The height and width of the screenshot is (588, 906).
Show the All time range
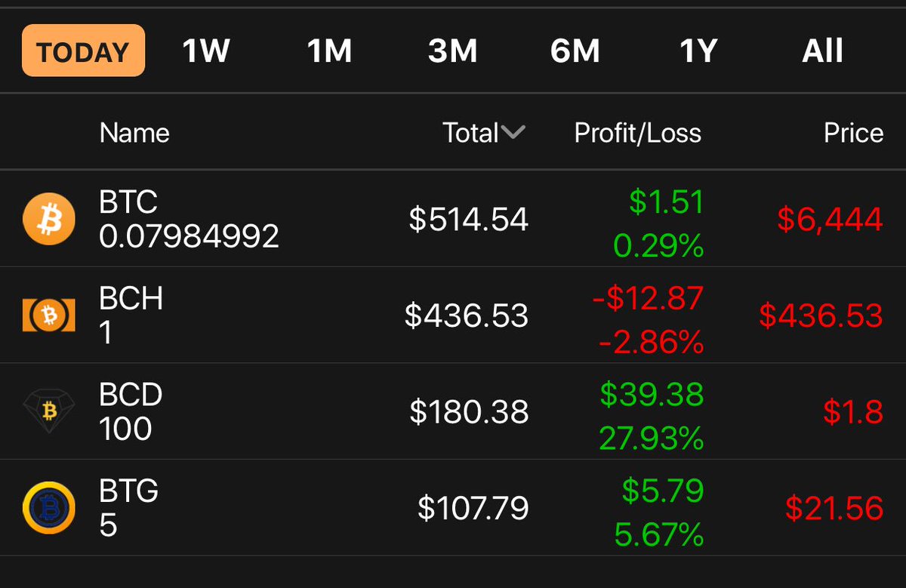coord(822,51)
